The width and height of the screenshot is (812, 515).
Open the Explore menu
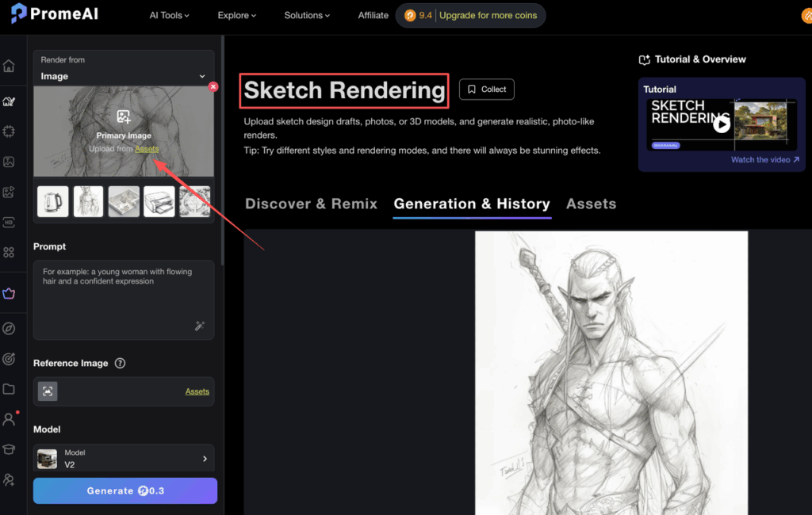[236, 16]
